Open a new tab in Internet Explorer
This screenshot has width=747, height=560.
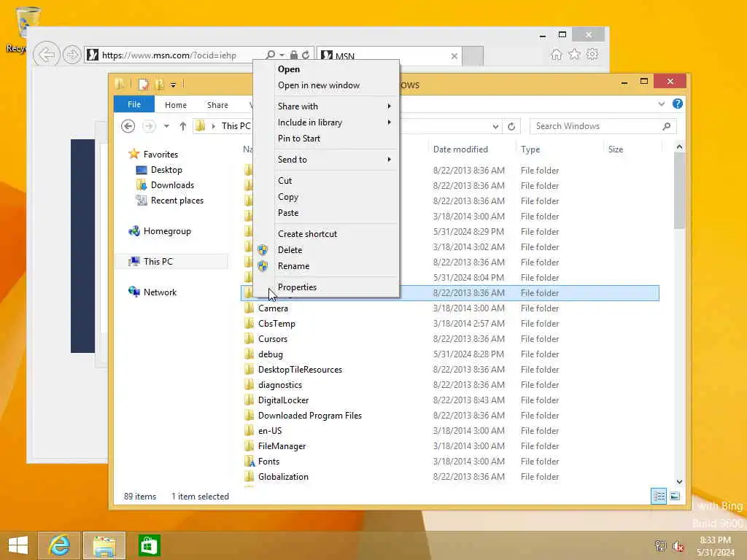click(473, 56)
